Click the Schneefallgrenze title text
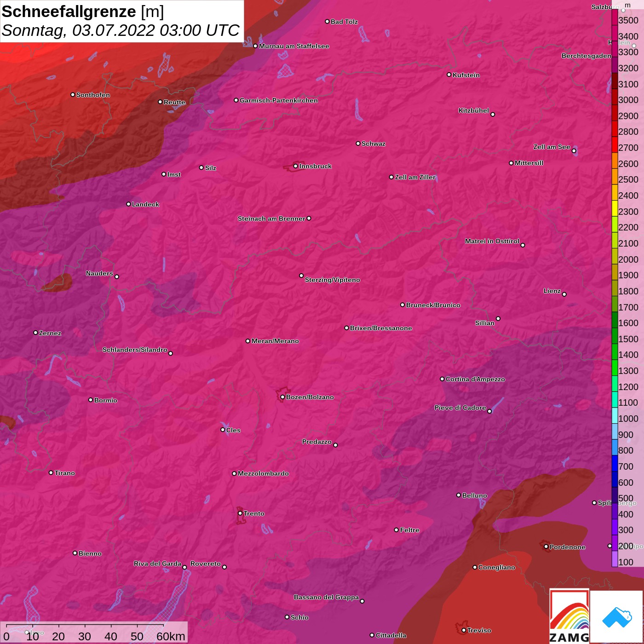644x644 pixels. [x=69, y=11]
